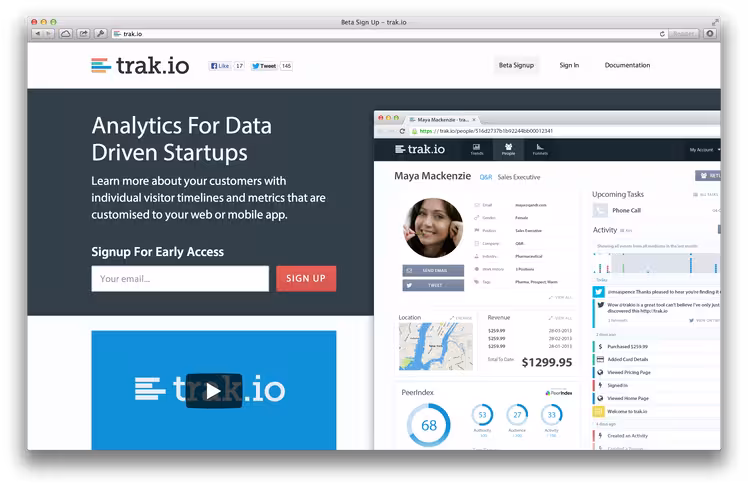Click the inner screenshot's trak.io logo
The image size is (748, 488).
pos(420,149)
